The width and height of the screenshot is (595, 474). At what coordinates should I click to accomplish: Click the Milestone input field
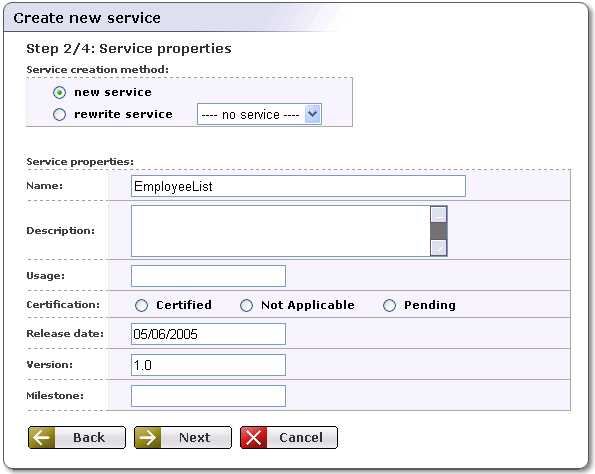[208, 396]
